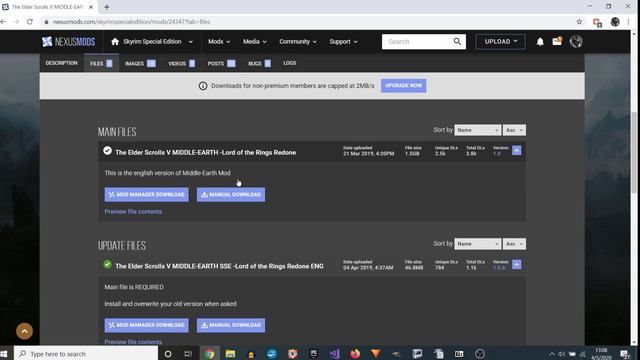640x360 pixels.
Task: Open Preview file contents for update file
Action: point(133,342)
